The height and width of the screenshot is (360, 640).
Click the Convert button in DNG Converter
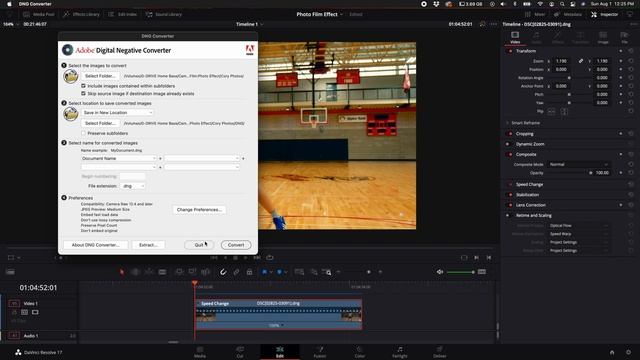click(x=236, y=245)
